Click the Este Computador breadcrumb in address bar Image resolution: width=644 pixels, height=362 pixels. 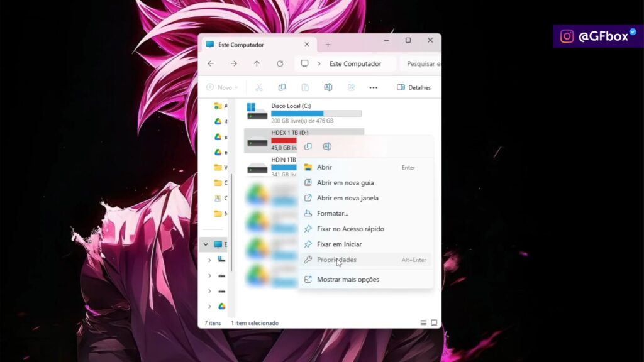coord(355,63)
